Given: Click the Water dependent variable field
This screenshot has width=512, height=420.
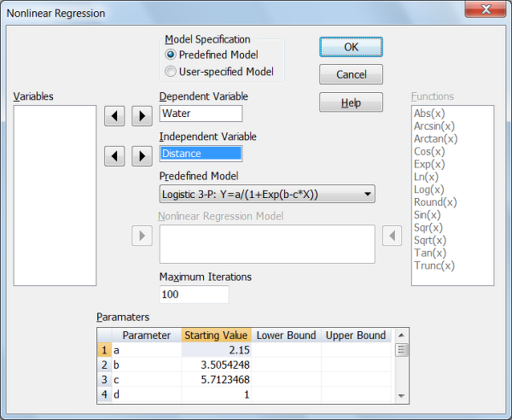Looking at the screenshot, I should (x=201, y=113).
